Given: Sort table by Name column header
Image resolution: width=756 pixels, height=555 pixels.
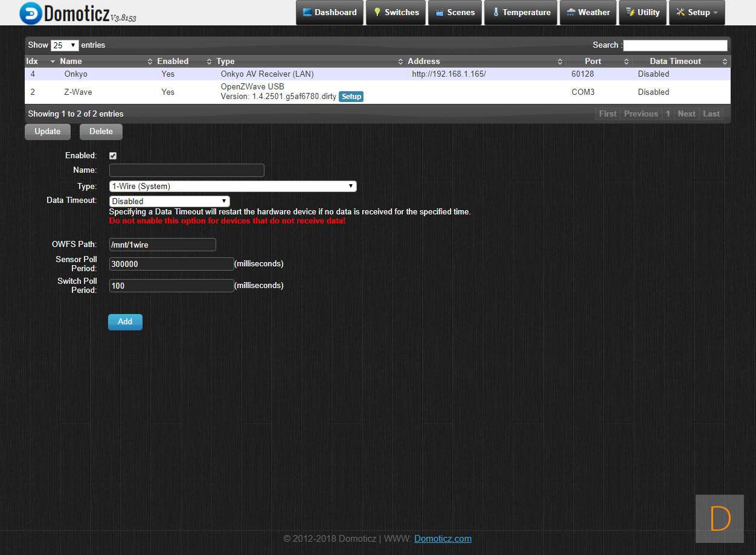Looking at the screenshot, I should coord(71,62).
